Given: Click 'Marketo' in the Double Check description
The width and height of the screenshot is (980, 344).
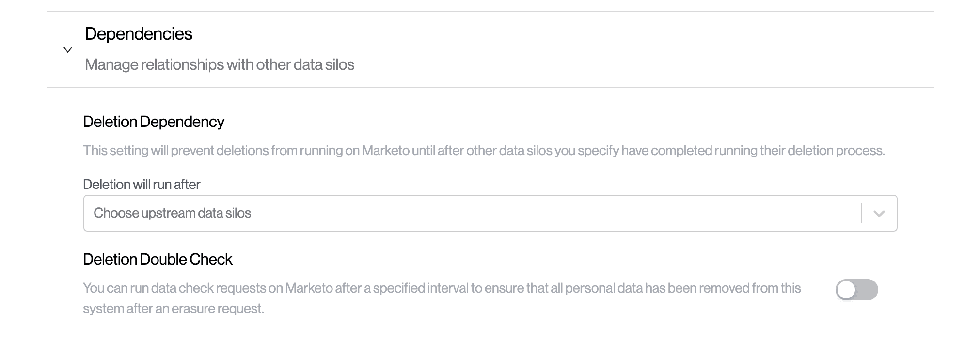Looking at the screenshot, I should pyautogui.click(x=309, y=288).
